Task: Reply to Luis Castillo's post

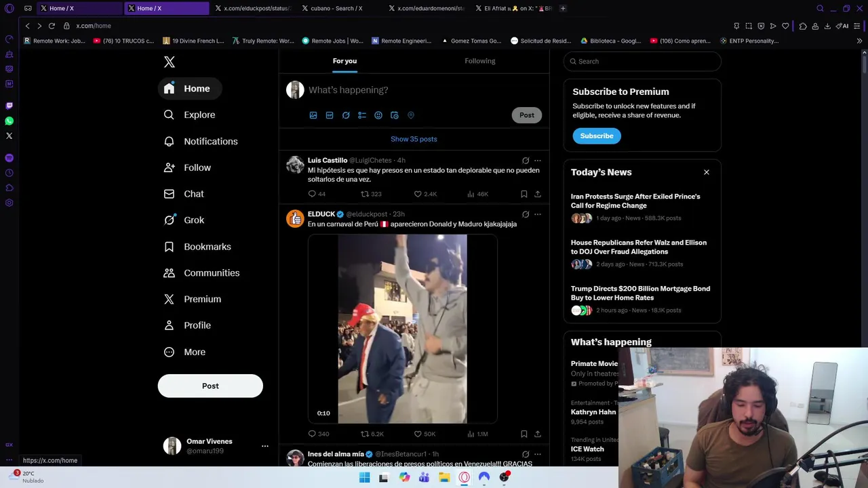Action: point(317,194)
